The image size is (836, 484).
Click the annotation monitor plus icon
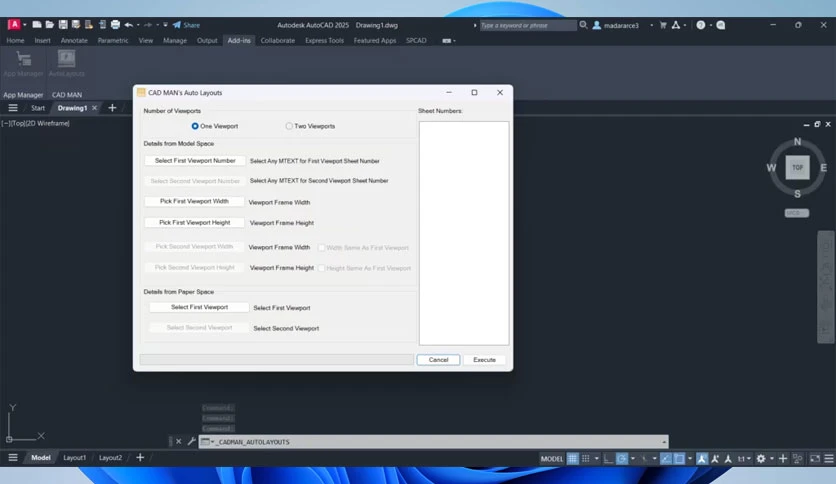pyautogui.click(x=783, y=458)
